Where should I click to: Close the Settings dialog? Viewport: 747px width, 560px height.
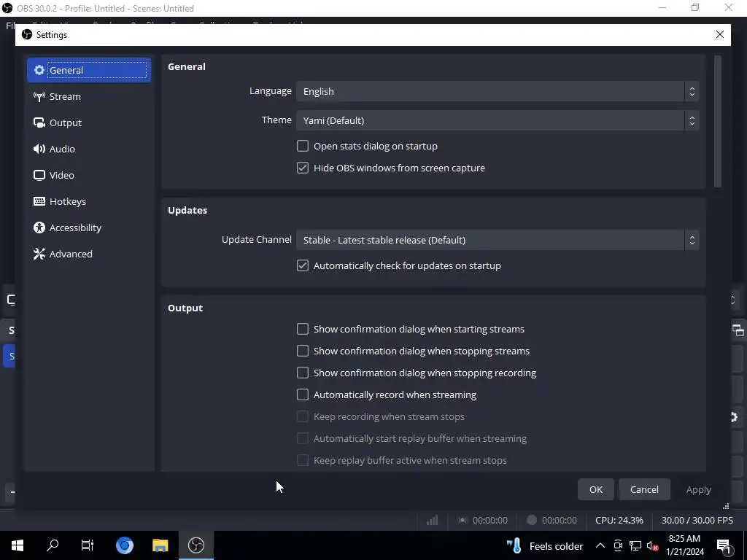pos(720,34)
